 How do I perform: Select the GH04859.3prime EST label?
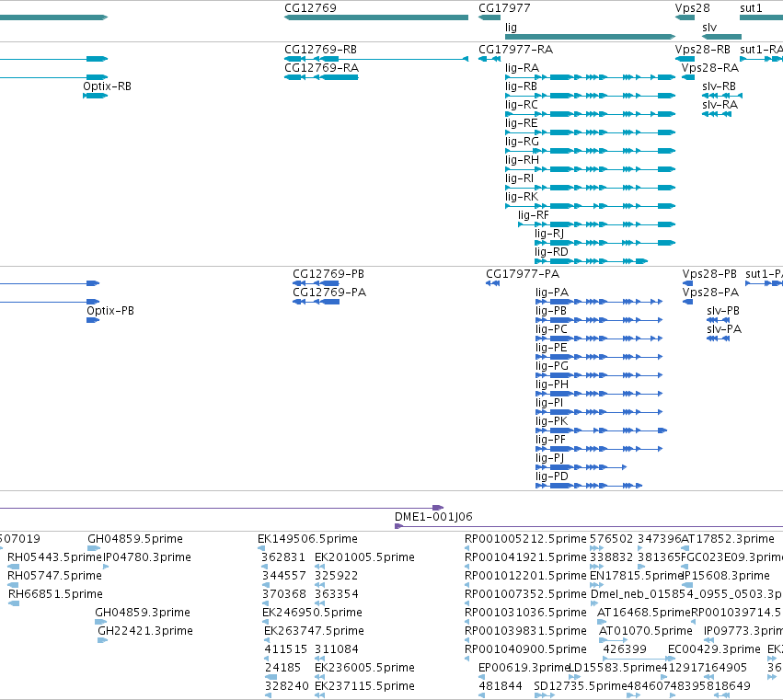[143, 614]
